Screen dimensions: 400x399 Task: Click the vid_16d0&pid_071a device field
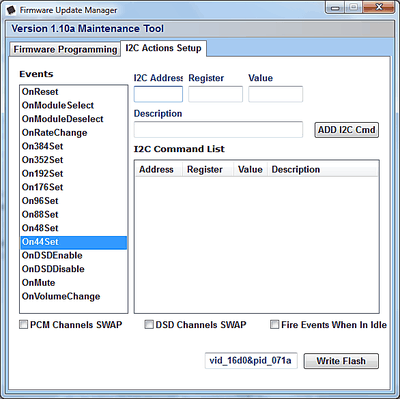251,361
